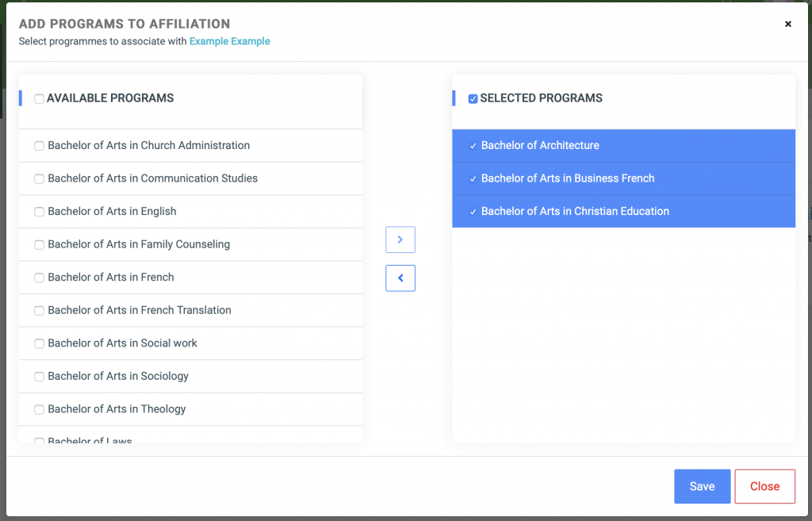
Task: Check Bachelor of Arts in Church Administration
Action: tap(39, 146)
